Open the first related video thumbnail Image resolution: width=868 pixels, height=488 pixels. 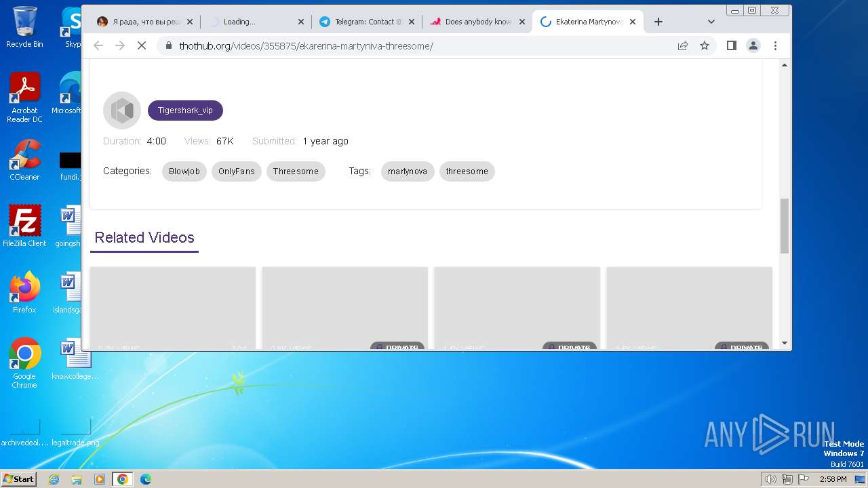173,308
